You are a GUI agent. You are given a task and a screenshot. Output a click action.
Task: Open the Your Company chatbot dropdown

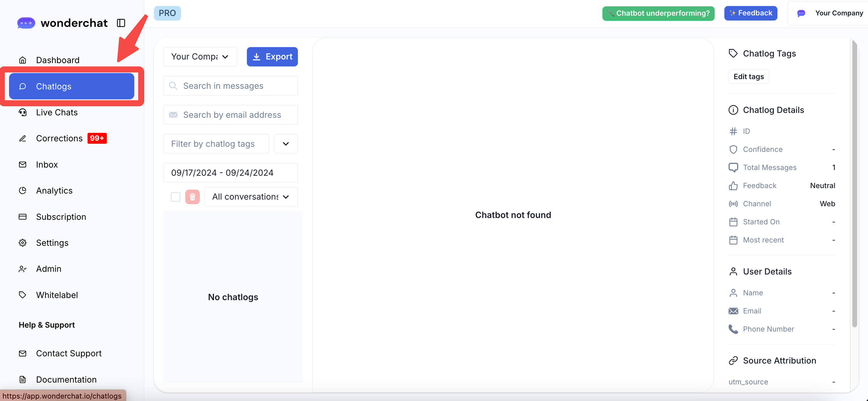coord(200,57)
